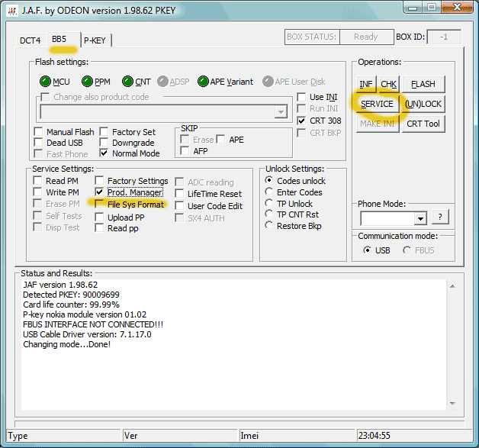Toggle the MCU green flash indicator

pos(45,82)
